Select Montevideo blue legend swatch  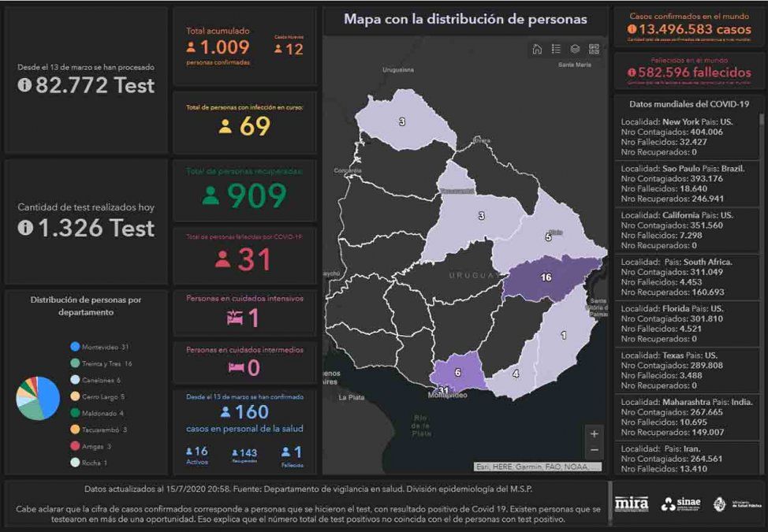[x=75, y=347]
